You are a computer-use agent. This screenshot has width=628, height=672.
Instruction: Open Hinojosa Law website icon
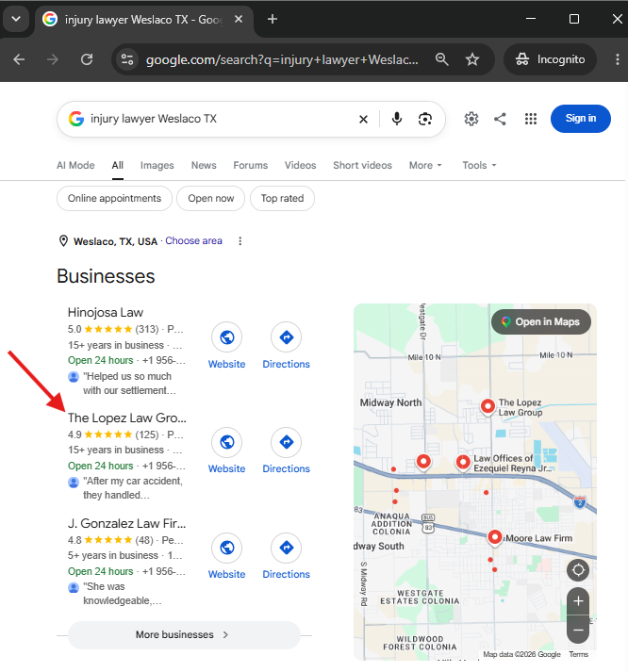click(x=226, y=337)
